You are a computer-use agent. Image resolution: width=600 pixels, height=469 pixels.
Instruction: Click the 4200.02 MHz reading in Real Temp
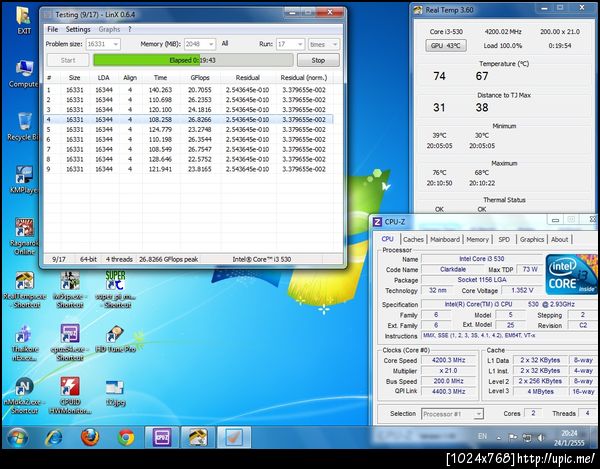click(x=503, y=32)
